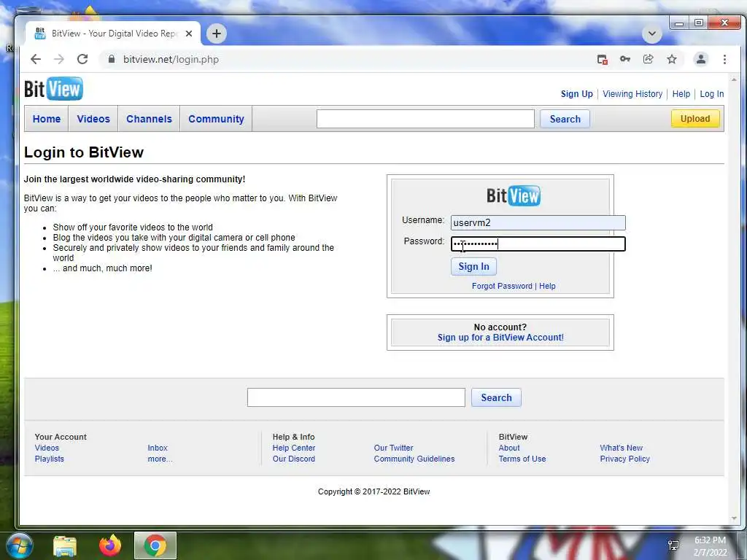
Task: Click footer more... link
Action: pyautogui.click(x=160, y=459)
